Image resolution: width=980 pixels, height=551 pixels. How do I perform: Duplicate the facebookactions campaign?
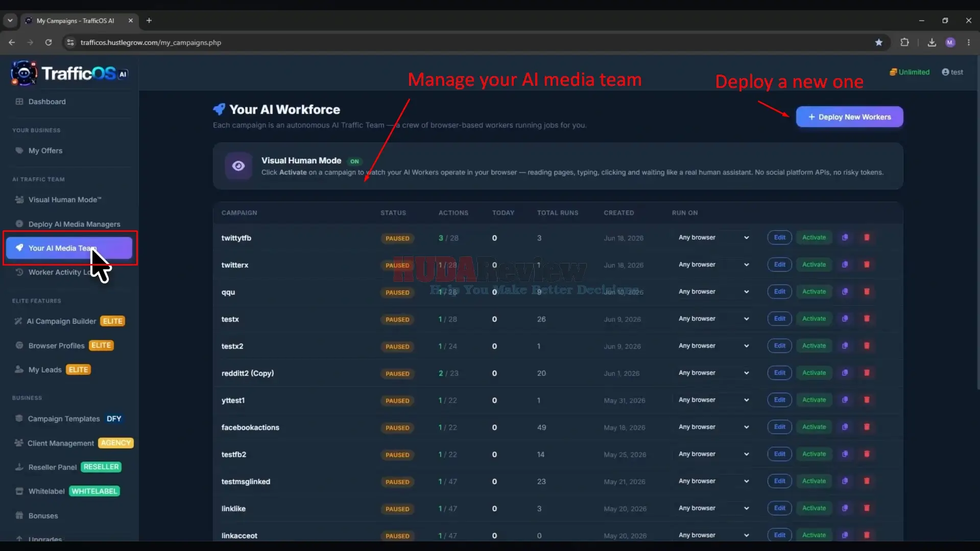pyautogui.click(x=845, y=427)
